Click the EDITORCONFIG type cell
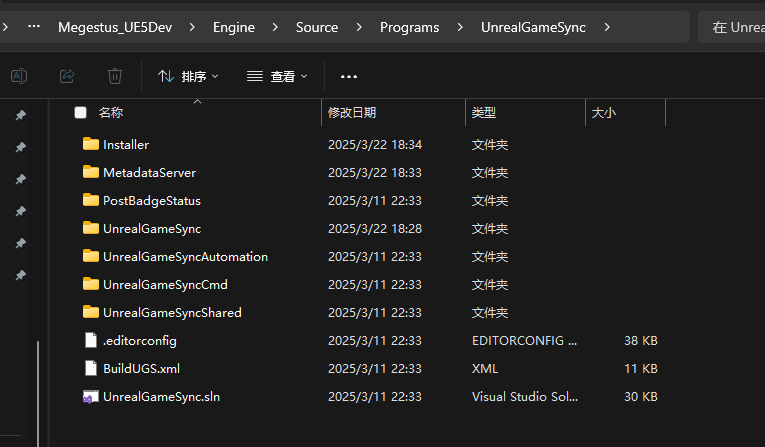Viewport: 765px width, 447px height. point(524,341)
